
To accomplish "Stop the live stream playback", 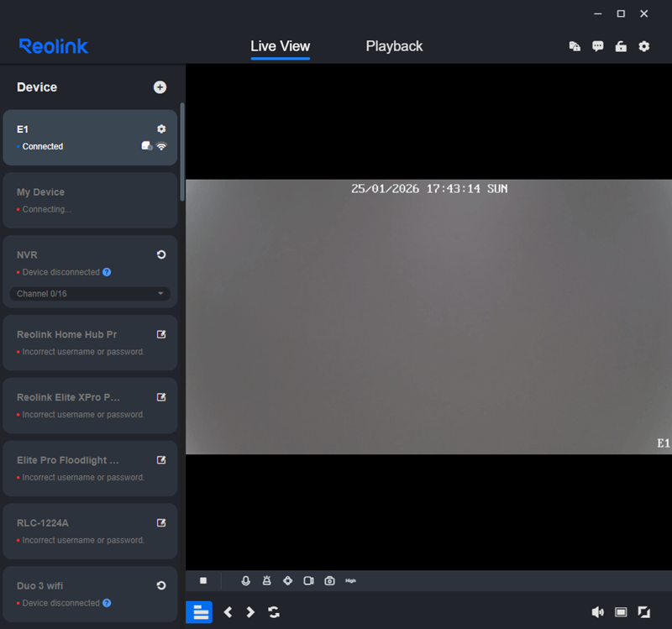I will pos(203,581).
